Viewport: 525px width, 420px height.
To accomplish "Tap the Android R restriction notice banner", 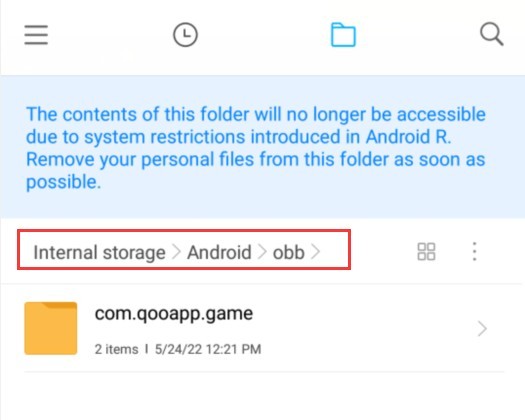I will 262,147.
